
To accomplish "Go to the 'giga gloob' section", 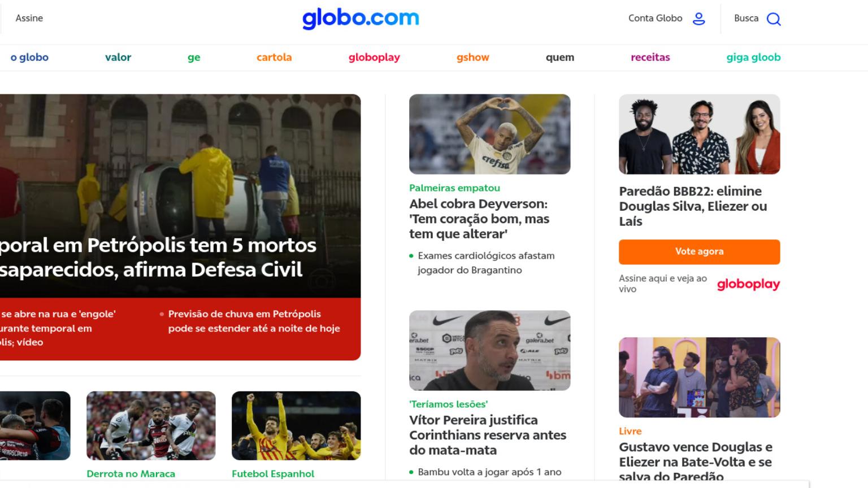I will [753, 58].
